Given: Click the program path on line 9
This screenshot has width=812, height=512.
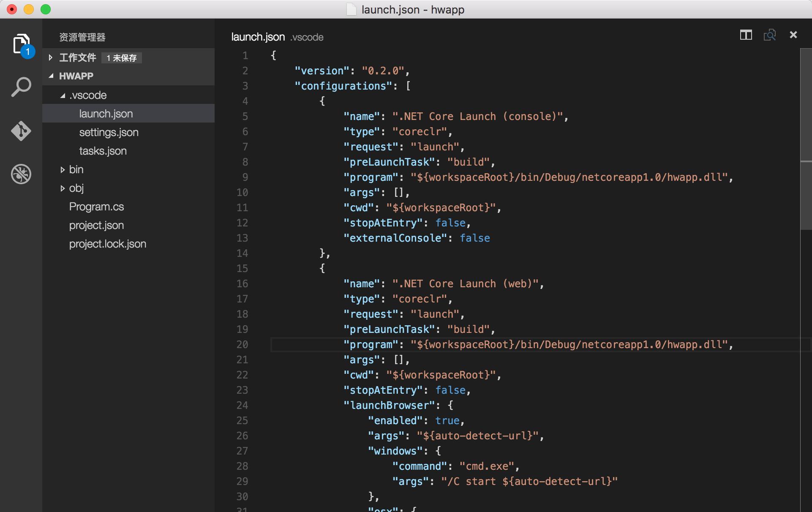Looking at the screenshot, I should click(569, 177).
